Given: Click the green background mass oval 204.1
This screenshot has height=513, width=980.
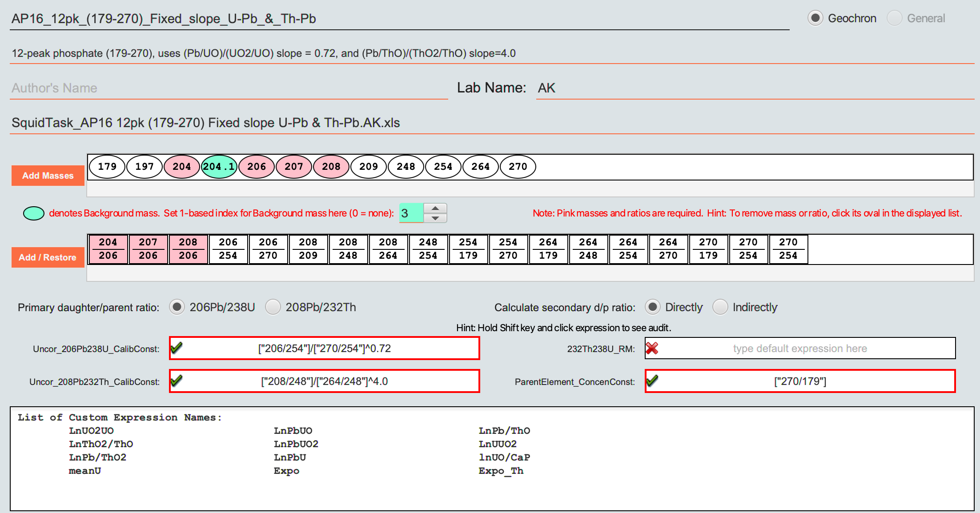Looking at the screenshot, I should [219, 167].
